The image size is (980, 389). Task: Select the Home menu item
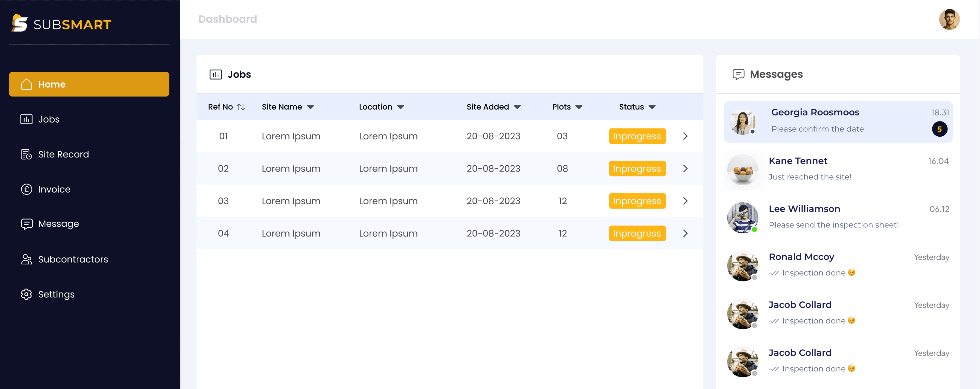point(89,84)
